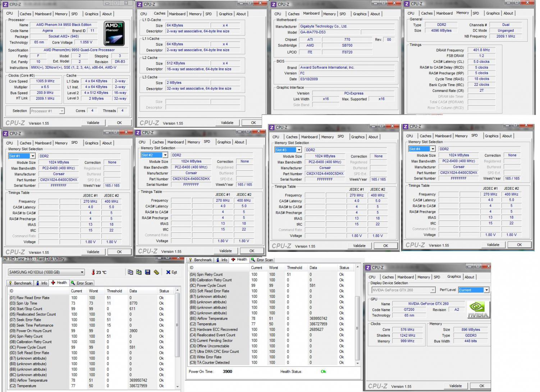The width and height of the screenshot is (540, 392).
Task: Click the NB Frequency value 2009.1 MHz
Action: 506,36
